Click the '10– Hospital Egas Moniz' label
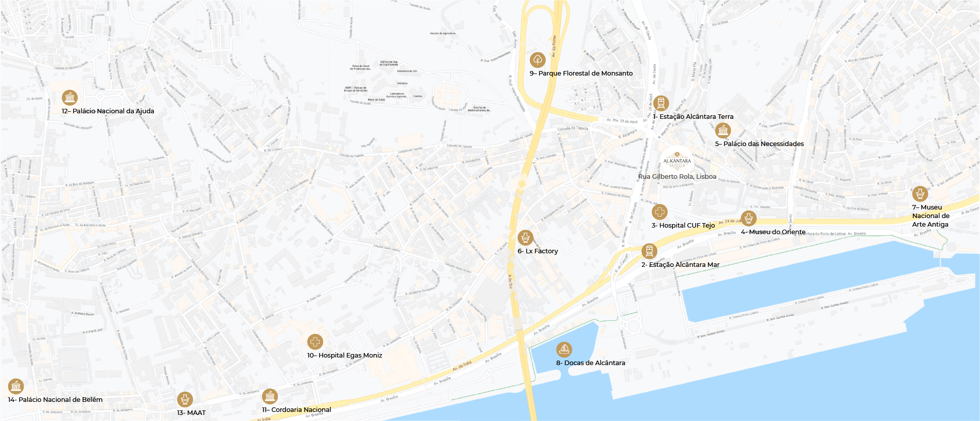This screenshot has height=421, width=980. pyautogui.click(x=345, y=356)
